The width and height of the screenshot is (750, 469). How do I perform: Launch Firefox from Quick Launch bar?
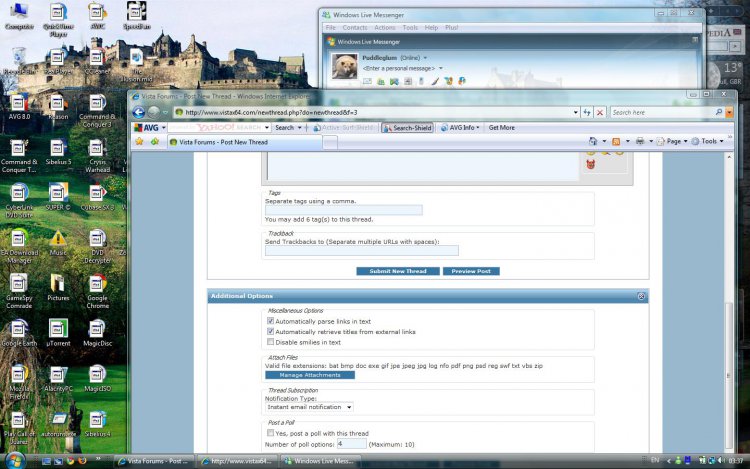[82, 461]
